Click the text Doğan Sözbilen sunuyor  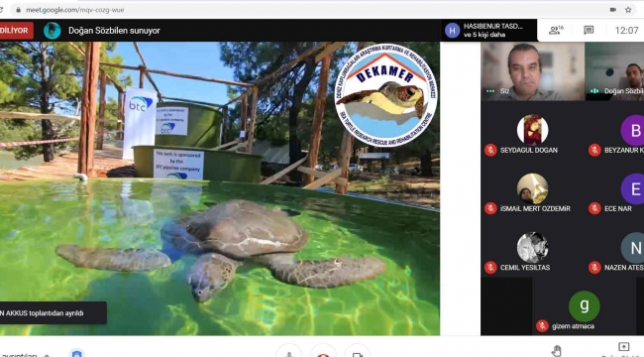coord(114,31)
